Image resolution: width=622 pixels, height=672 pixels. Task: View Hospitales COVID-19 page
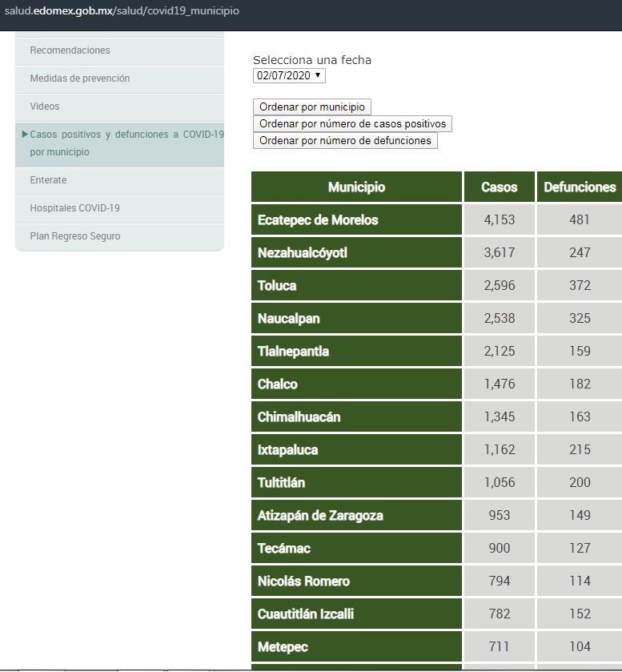click(x=74, y=208)
